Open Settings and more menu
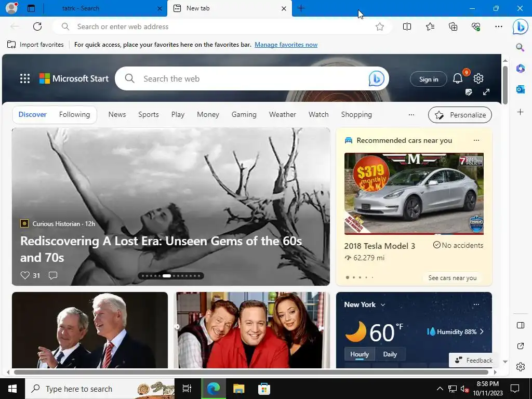Image resolution: width=532 pixels, height=399 pixels. (x=498, y=26)
